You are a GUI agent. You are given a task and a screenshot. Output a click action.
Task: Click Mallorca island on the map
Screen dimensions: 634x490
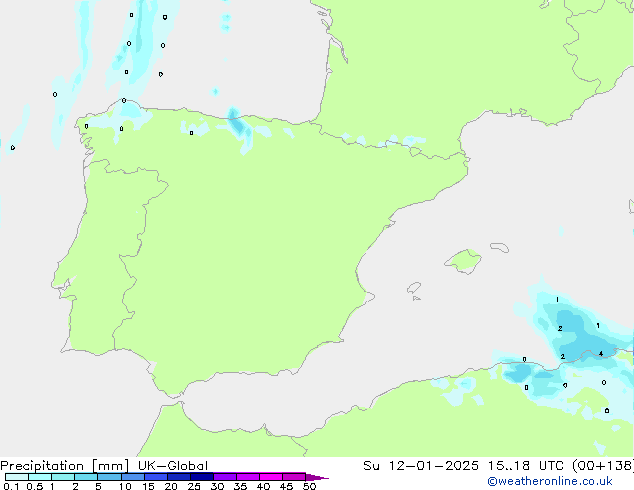coord(463,261)
